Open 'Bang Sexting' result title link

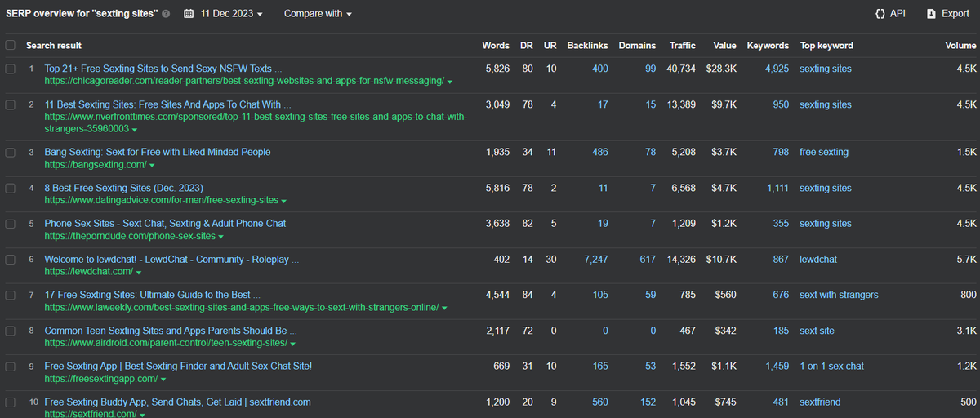click(158, 153)
